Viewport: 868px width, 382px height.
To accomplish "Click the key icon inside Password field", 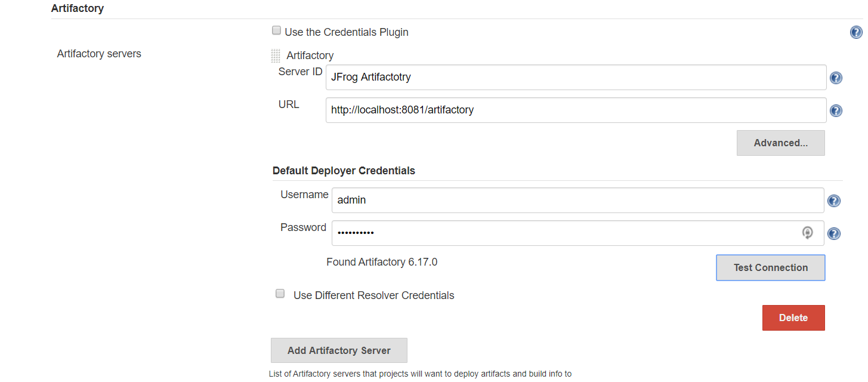I will [x=807, y=233].
